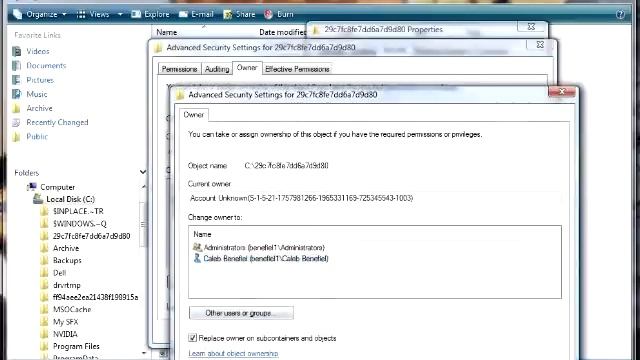This screenshot has height=360, width=640.
Task: Close the Properties window behind
Action: (531, 27)
